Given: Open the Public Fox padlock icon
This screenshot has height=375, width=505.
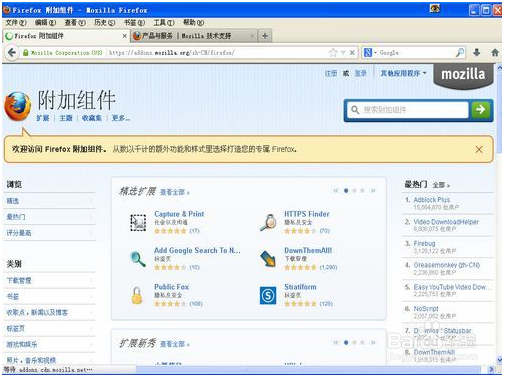Looking at the screenshot, I should tap(137, 295).
